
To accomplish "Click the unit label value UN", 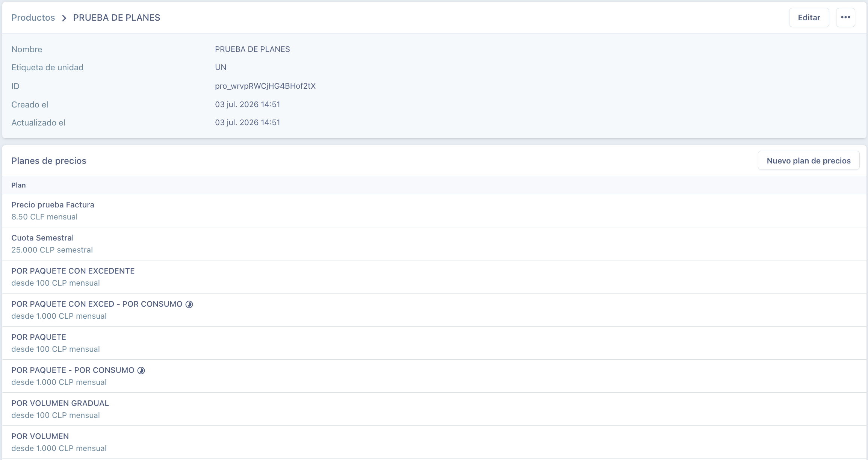I will click(x=221, y=67).
